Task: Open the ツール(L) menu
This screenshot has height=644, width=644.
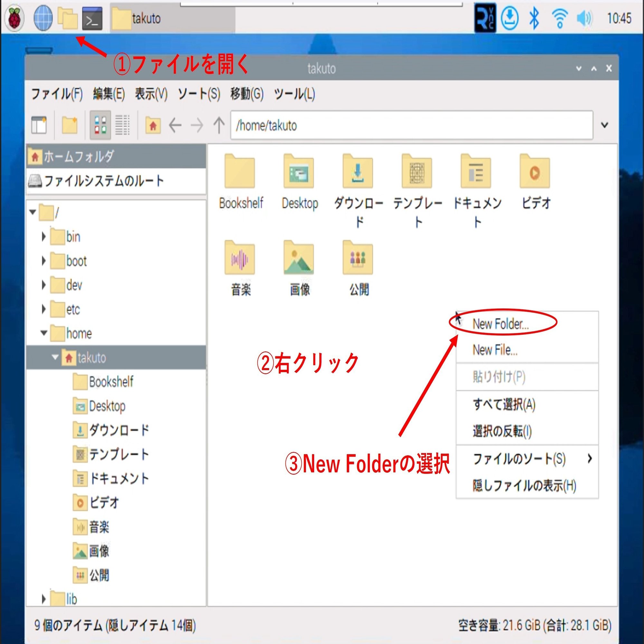Action: [x=294, y=94]
